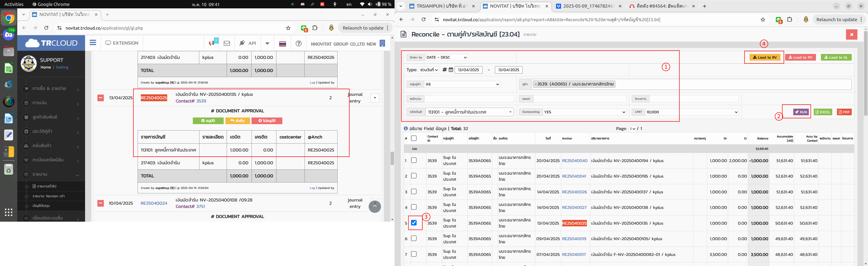This screenshot has width=868, height=266.
Task: Switch to the ติดตั้ง #84564 tab
Action: [661, 6]
